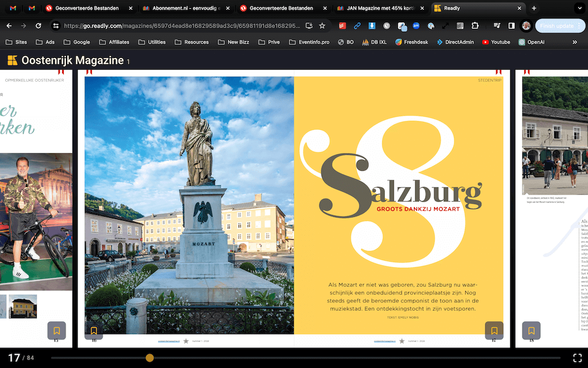The width and height of the screenshot is (588, 368).
Task: Click the 'TEKST: EMELY NOBIS' credit line
Action: coord(403,317)
